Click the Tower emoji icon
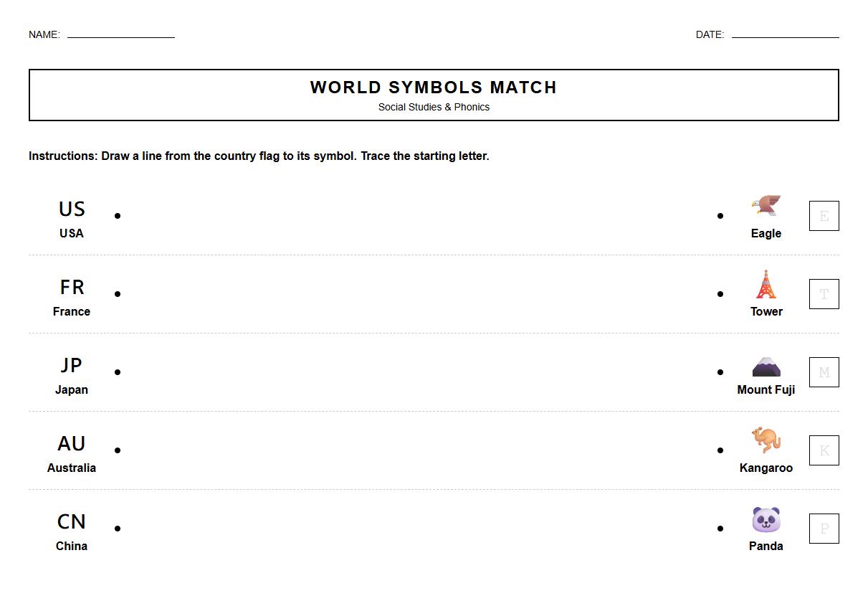The image size is (868, 596). (x=766, y=285)
